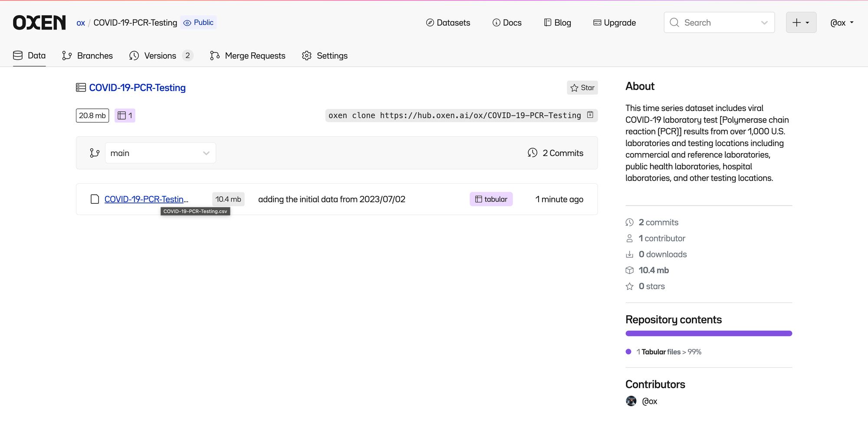Click the 1 Tabular files > 99% label
The image size is (868, 427).
pos(669,352)
